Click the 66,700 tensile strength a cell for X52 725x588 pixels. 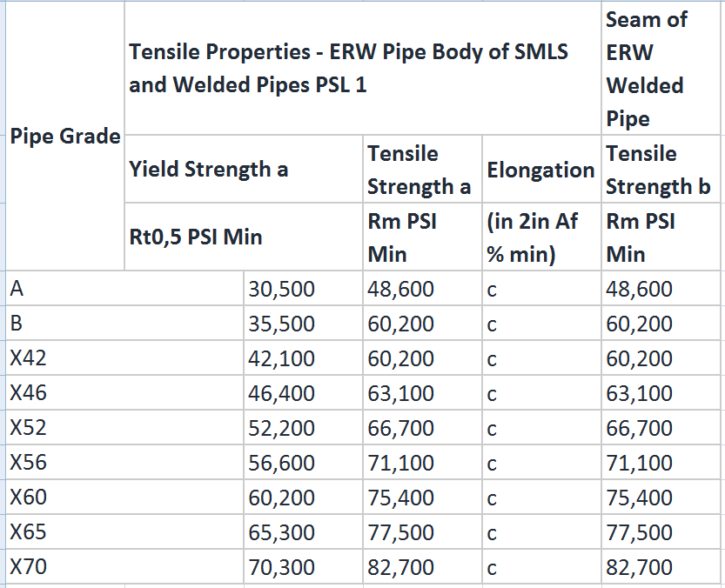tap(423, 428)
